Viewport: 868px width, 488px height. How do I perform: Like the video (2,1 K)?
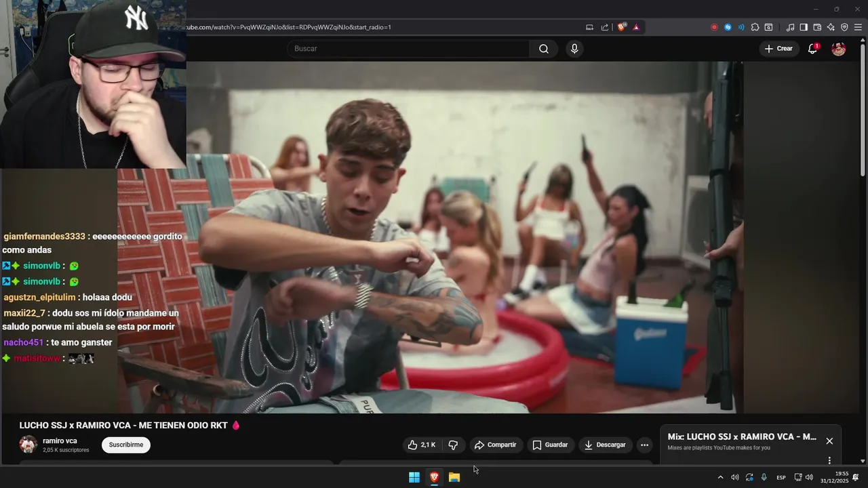click(x=421, y=445)
